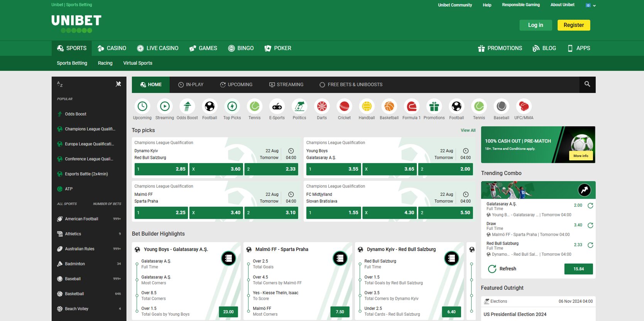Open Free Bets & Uniboosts tab
Screen dimensions: 644x321
point(351,85)
